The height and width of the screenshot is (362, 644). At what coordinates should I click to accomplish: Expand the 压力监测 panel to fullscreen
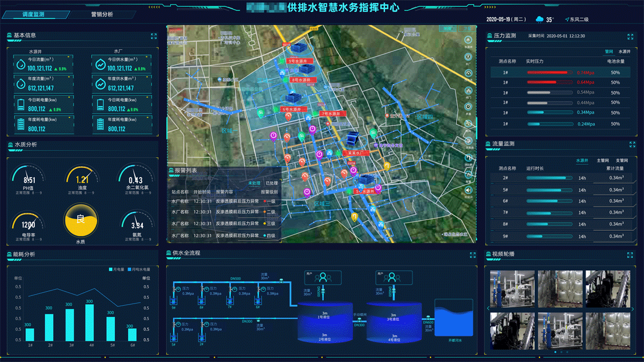pos(631,36)
